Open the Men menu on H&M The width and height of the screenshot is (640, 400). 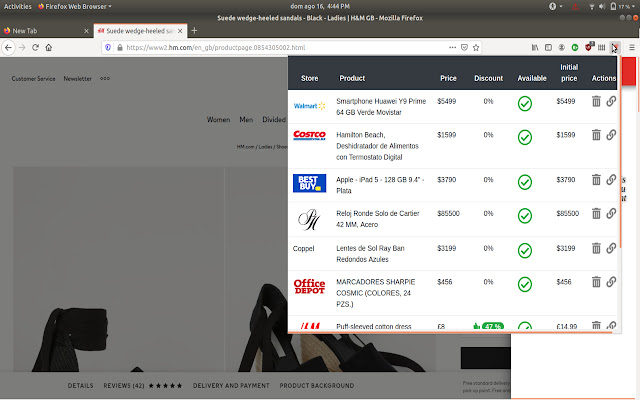pyautogui.click(x=246, y=120)
